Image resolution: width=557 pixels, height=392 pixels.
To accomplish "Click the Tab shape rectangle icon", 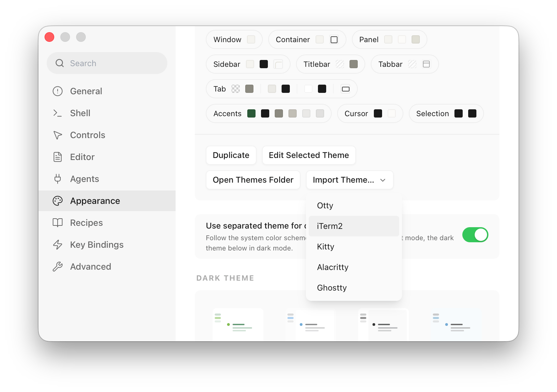I will [346, 89].
